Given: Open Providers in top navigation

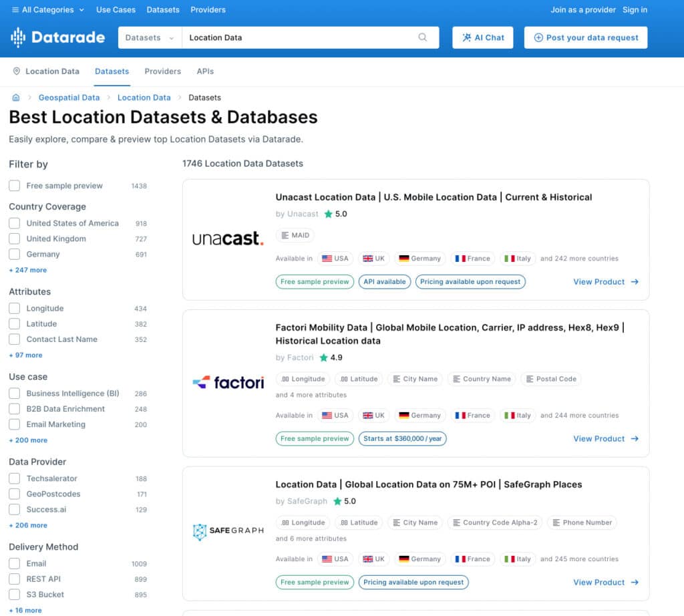Looking at the screenshot, I should 208,9.
